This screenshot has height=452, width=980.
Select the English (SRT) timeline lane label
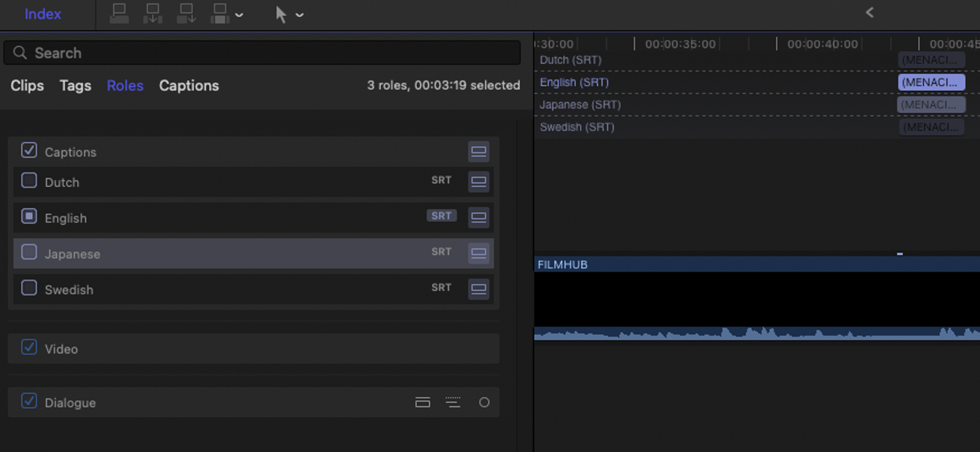tap(574, 82)
